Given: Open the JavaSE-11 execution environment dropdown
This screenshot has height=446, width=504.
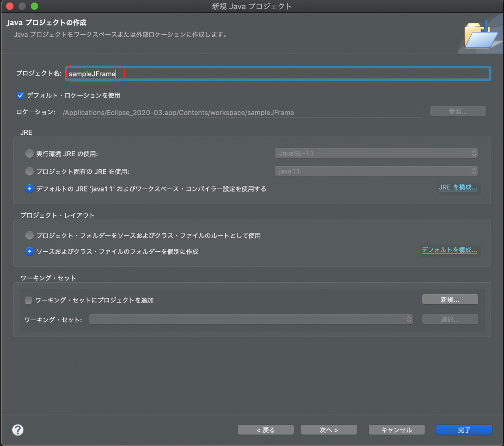Looking at the screenshot, I should click(x=376, y=153).
